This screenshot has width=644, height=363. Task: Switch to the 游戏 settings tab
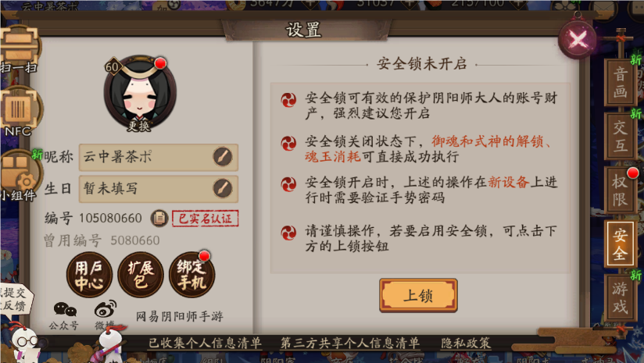coord(621,297)
